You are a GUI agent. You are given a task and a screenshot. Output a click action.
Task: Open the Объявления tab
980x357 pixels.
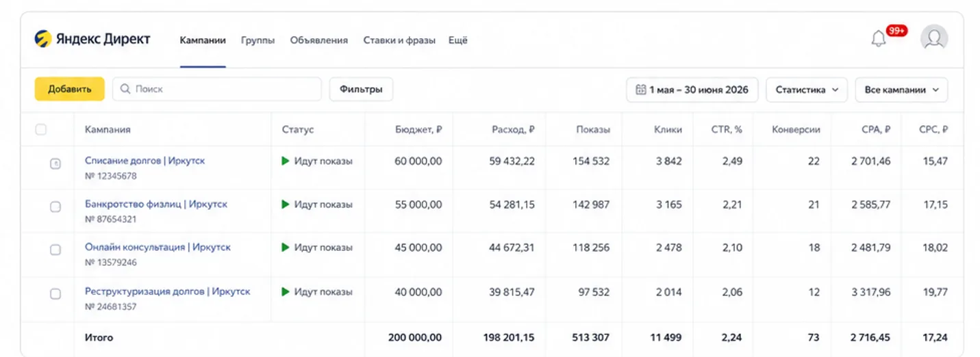click(x=318, y=40)
